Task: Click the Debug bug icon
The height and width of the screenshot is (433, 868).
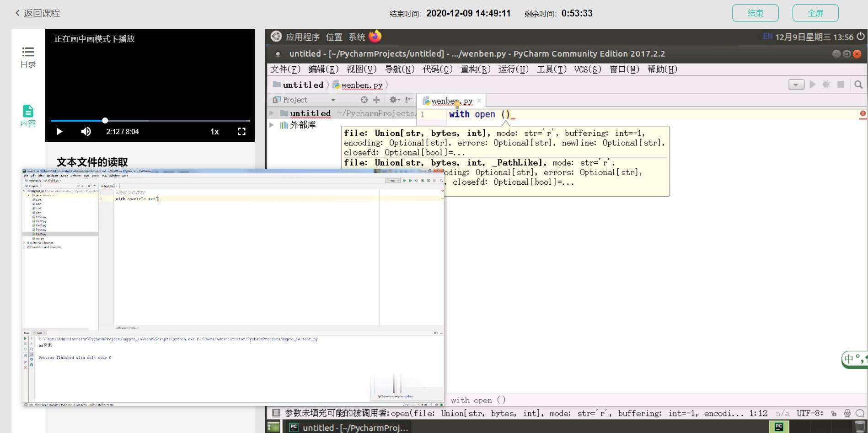Action: tap(826, 85)
